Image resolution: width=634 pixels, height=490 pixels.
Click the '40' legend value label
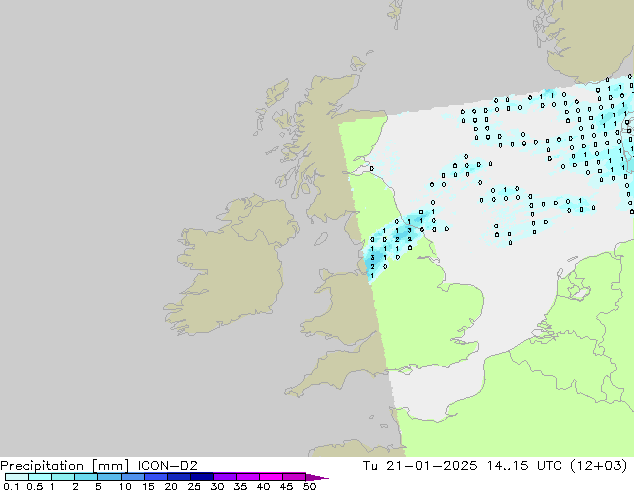[263, 486]
